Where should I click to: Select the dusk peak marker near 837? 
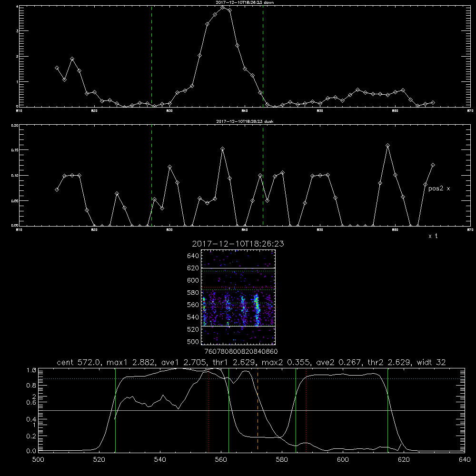tap(222, 149)
